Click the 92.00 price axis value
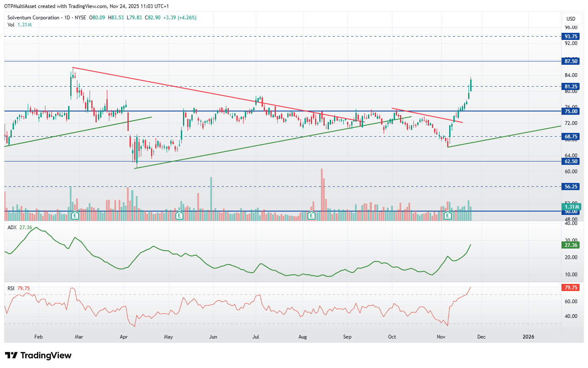588x368 pixels. 571,43
